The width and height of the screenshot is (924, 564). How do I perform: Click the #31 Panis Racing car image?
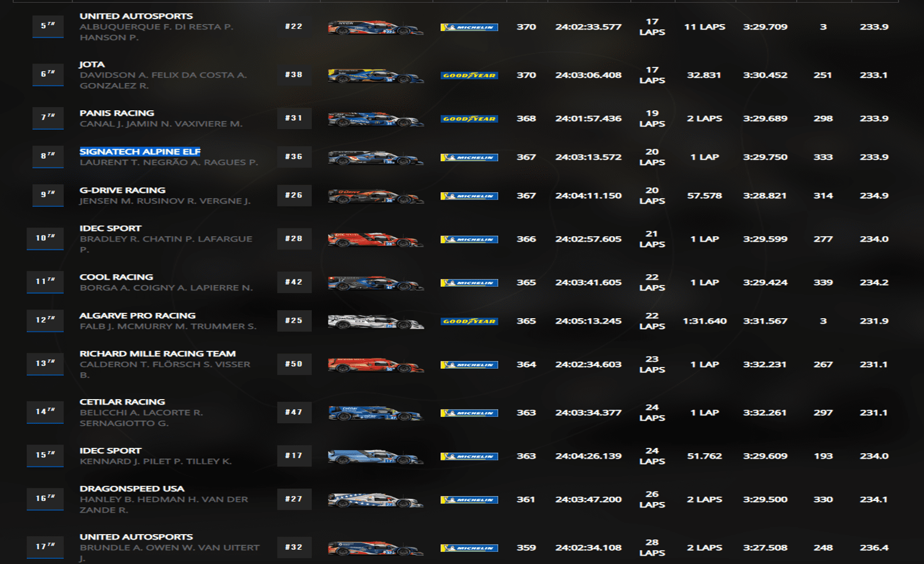(375, 119)
